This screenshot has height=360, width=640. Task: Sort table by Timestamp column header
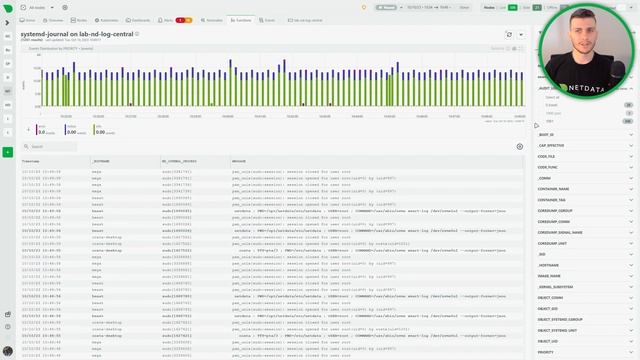[31, 161]
